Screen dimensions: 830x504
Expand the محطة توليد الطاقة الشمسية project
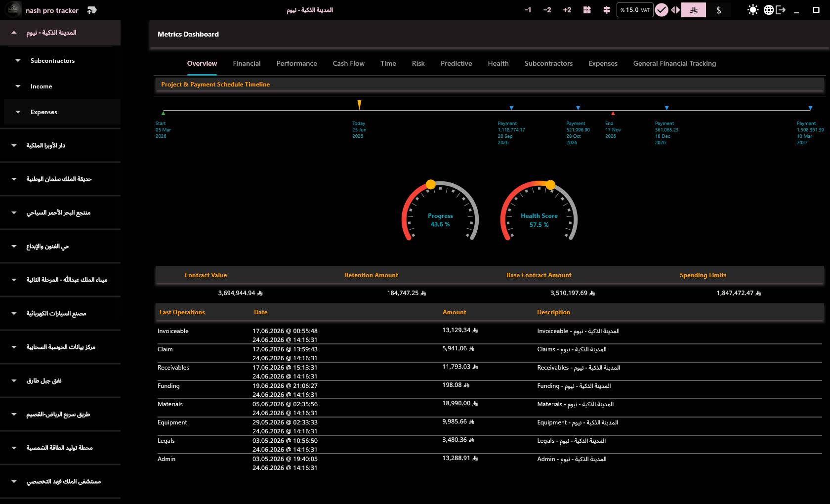60,448
